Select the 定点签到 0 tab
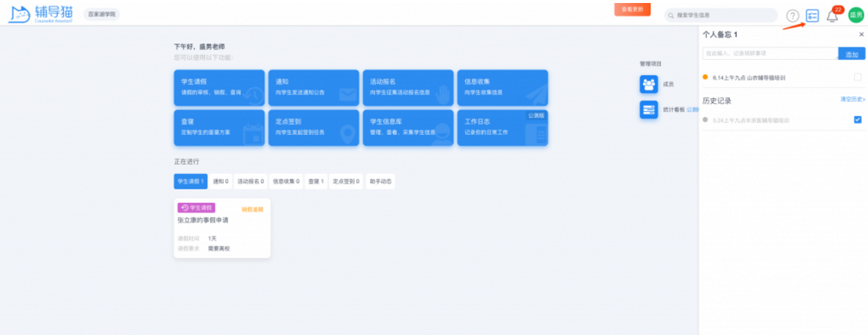This screenshot has width=868, height=335. [346, 181]
